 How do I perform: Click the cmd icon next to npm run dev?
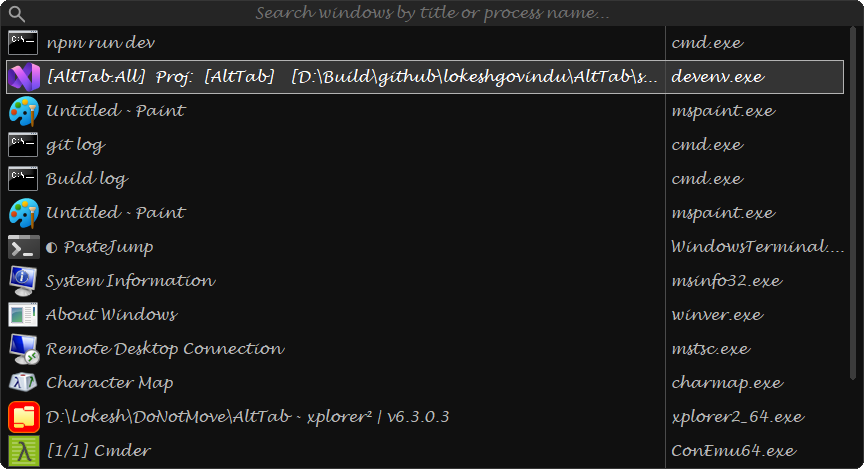coord(23,43)
